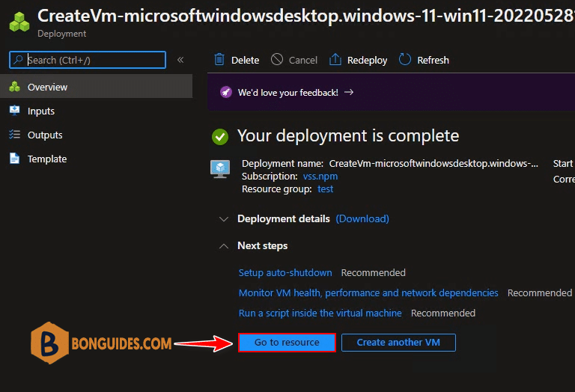Click the feedback arrow icon
The width and height of the screenshot is (575, 392).
click(349, 92)
